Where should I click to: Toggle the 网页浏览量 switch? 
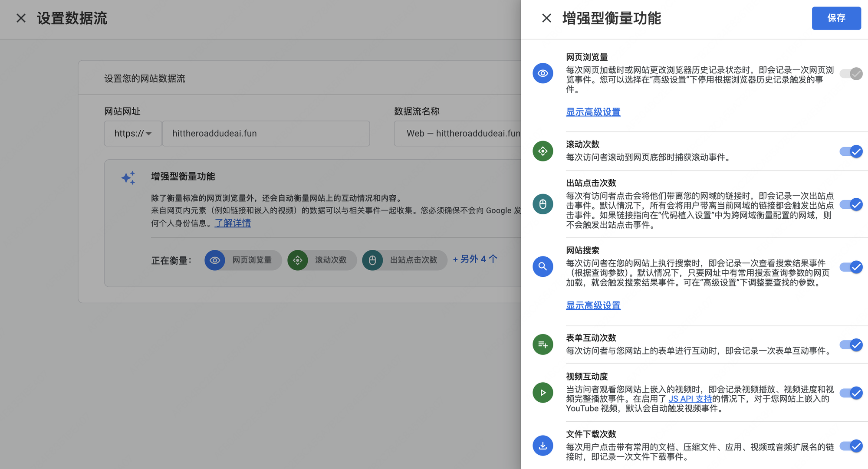tap(851, 74)
